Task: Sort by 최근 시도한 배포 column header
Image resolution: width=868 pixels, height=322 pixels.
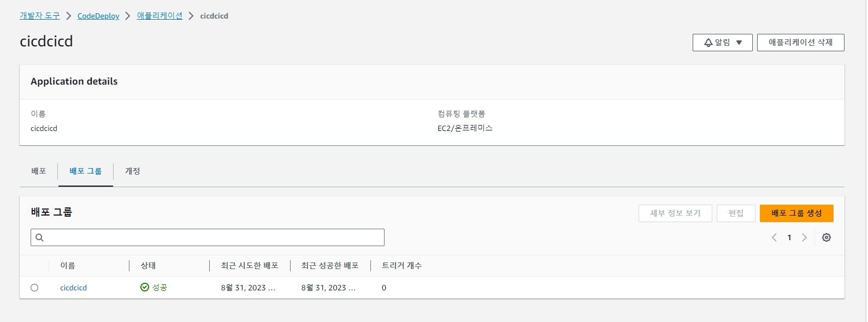Action: pos(250,266)
